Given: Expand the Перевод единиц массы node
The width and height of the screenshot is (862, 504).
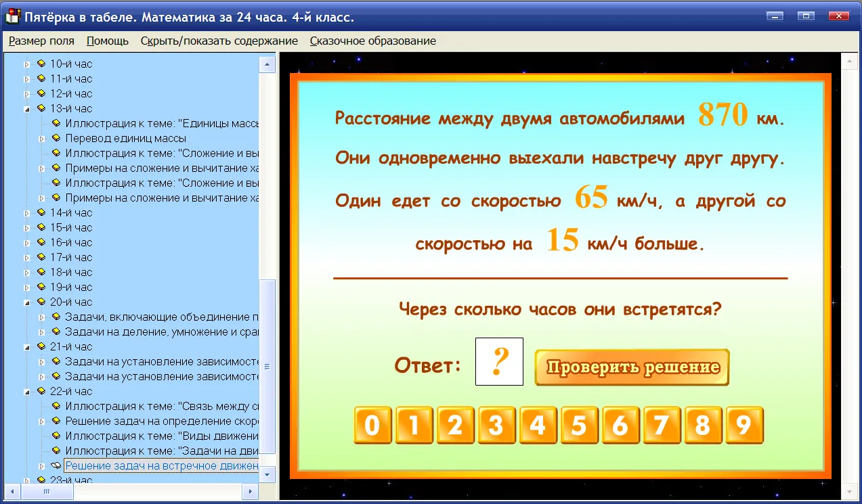Looking at the screenshot, I should tap(42, 139).
